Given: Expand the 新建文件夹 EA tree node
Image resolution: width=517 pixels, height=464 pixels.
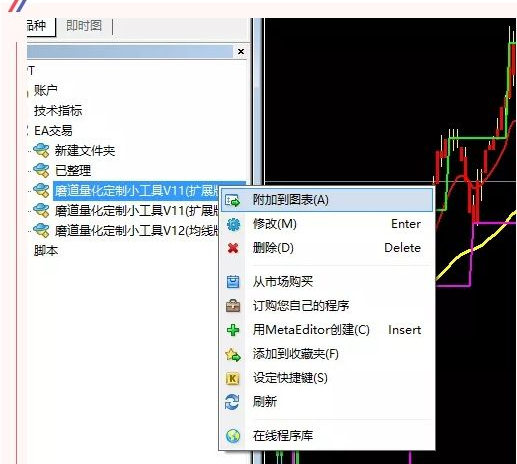Looking at the screenshot, I should 85,151.
